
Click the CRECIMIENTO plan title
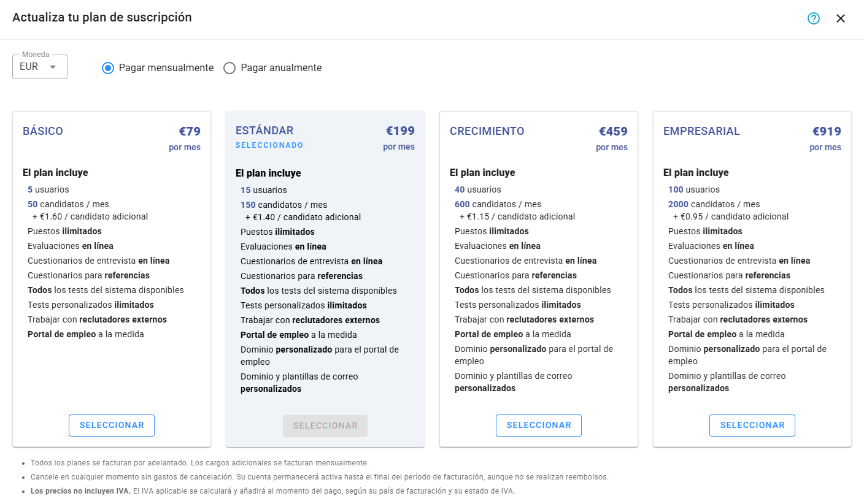(487, 131)
